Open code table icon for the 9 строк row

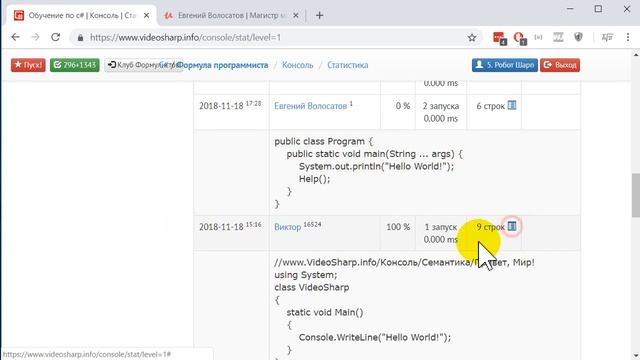[x=512, y=226]
